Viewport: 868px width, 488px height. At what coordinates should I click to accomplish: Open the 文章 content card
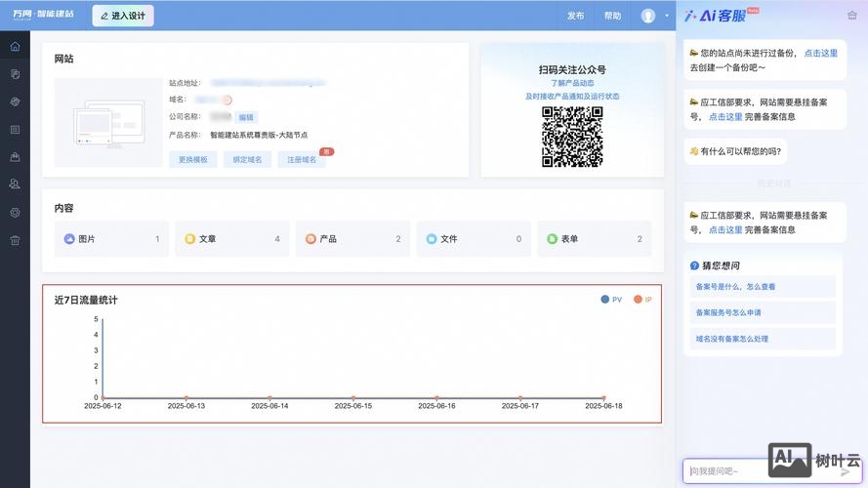[232, 238]
